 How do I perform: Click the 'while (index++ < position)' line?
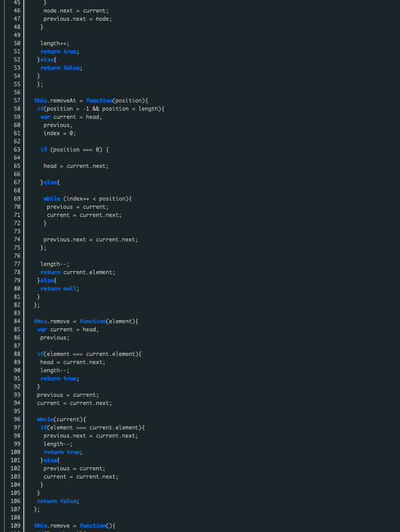click(87, 199)
